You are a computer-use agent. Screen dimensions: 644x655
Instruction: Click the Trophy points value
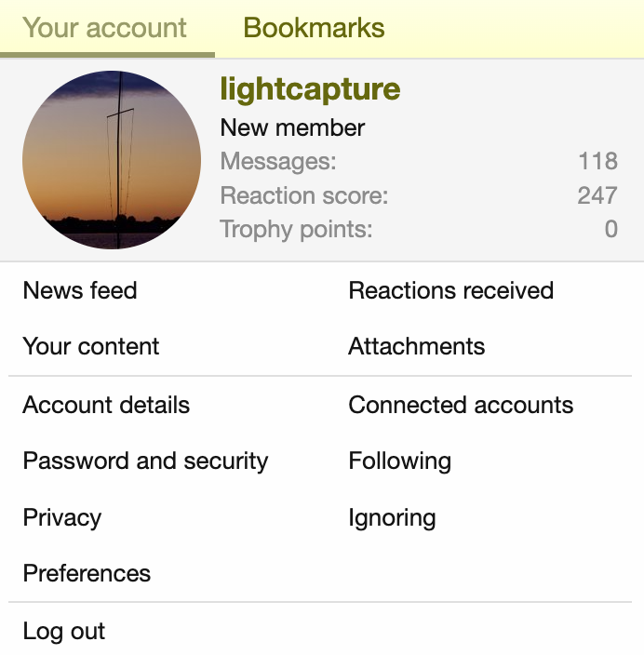coord(611,229)
